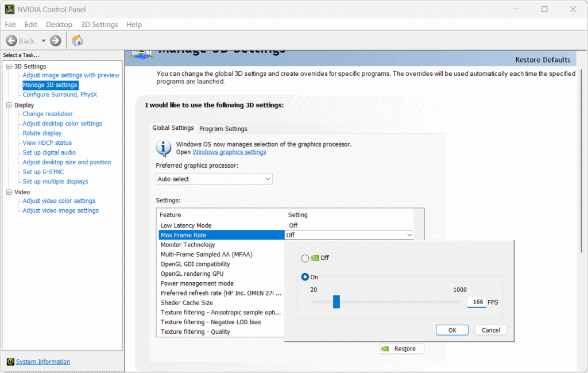This screenshot has width=588, height=373.
Task: Open Change resolution task
Action: click(x=47, y=114)
